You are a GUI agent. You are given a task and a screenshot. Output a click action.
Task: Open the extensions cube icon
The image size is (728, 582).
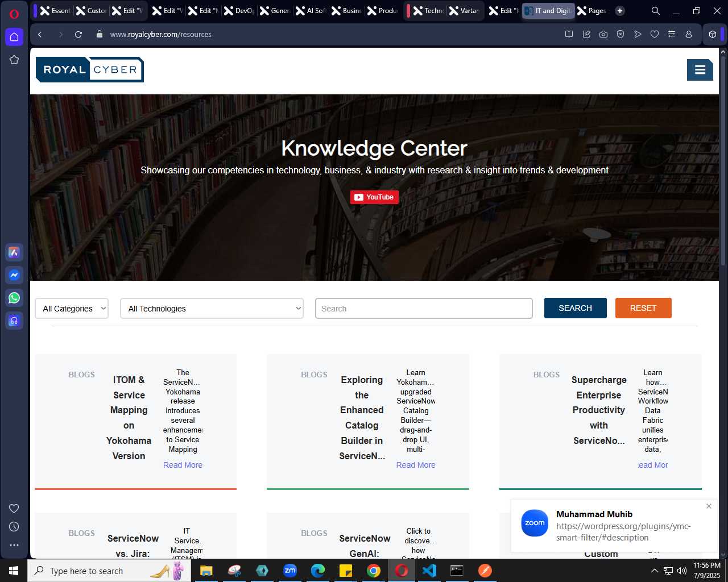pyautogui.click(x=712, y=34)
